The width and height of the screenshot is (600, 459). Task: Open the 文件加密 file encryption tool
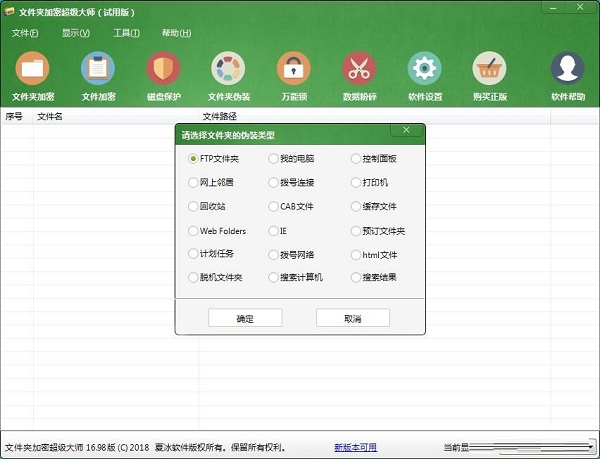(x=98, y=76)
